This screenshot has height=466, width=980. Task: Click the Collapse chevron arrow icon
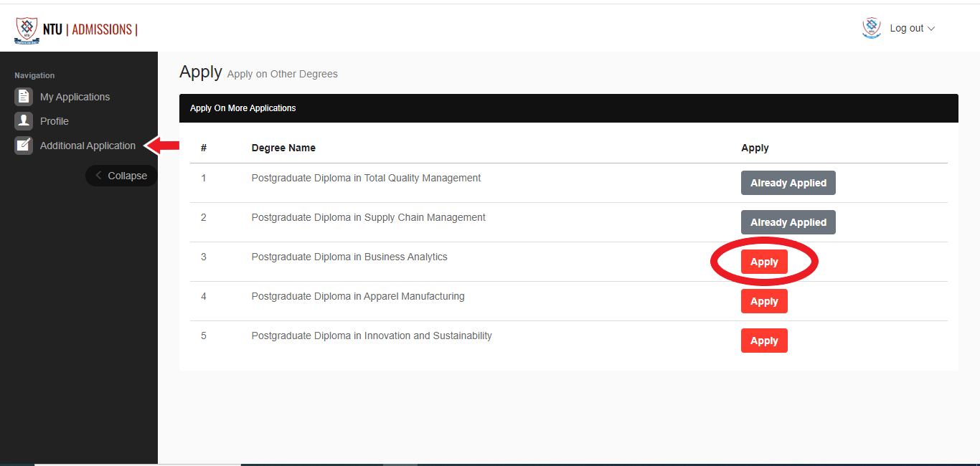pos(98,176)
